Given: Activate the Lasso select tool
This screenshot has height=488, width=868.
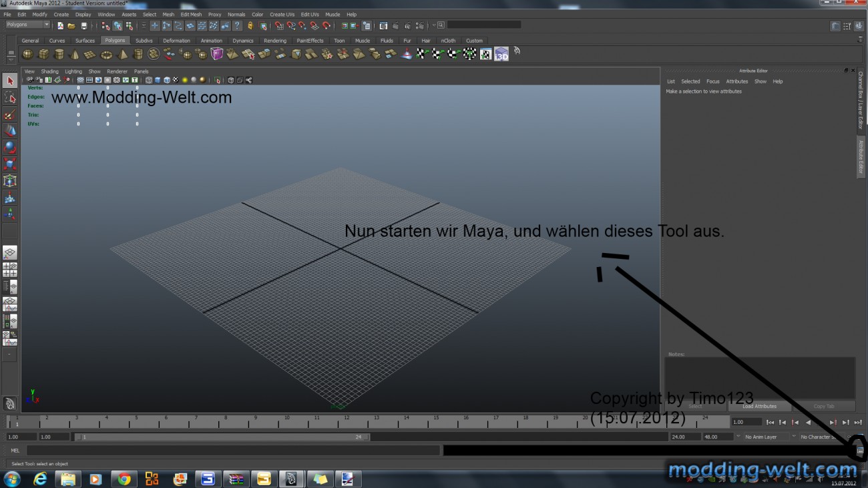Looking at the screenshot, I should 9,97.
